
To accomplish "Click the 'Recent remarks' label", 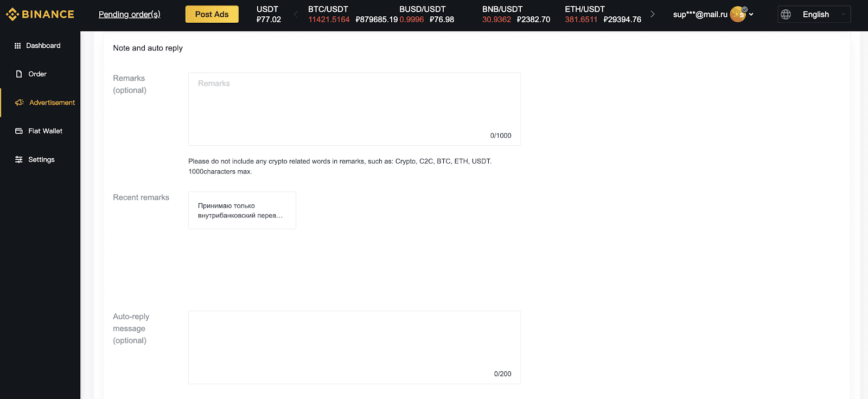I will click(x=141, y=197).
